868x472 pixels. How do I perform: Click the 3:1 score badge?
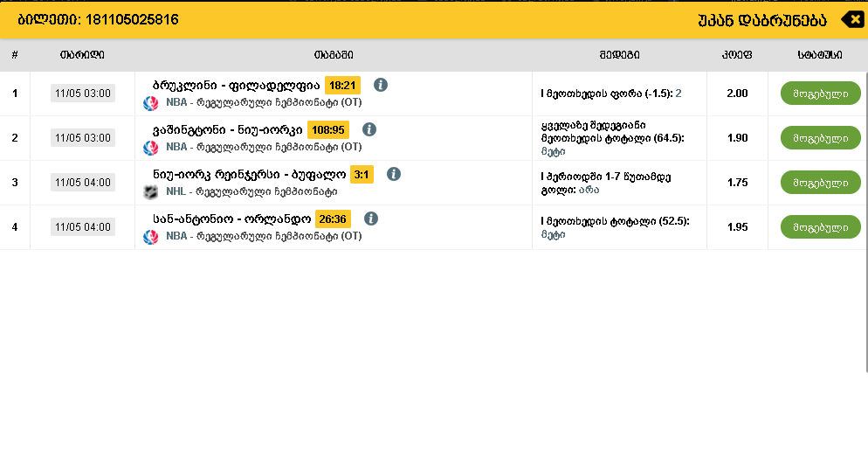click(362, 175)
